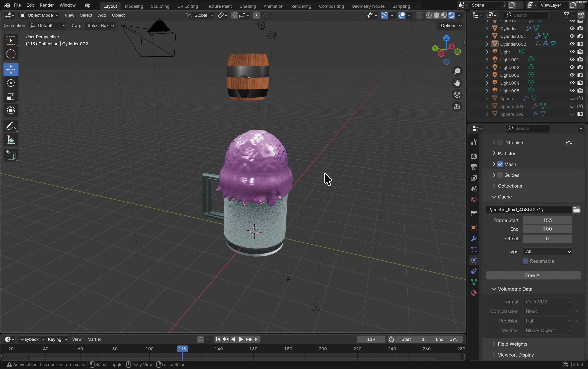Screen dimensions: 588x369
Task: Disable Cylinder.001 render camera toggle
Action: (x=580, y=36)
